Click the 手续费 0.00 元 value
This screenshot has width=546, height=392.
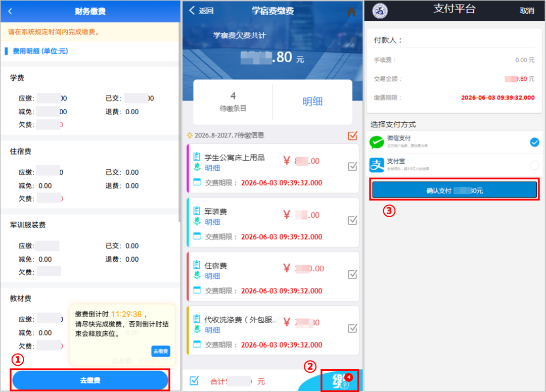(x=525, y=60)
